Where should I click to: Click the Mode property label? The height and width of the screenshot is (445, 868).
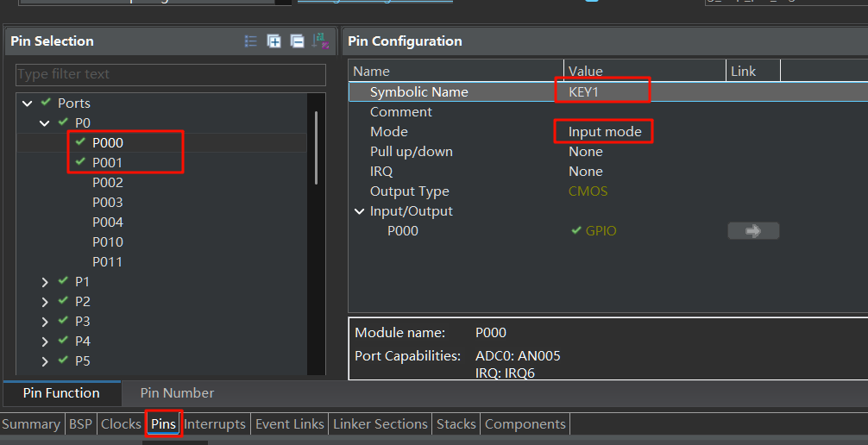(x=388, y=132)
